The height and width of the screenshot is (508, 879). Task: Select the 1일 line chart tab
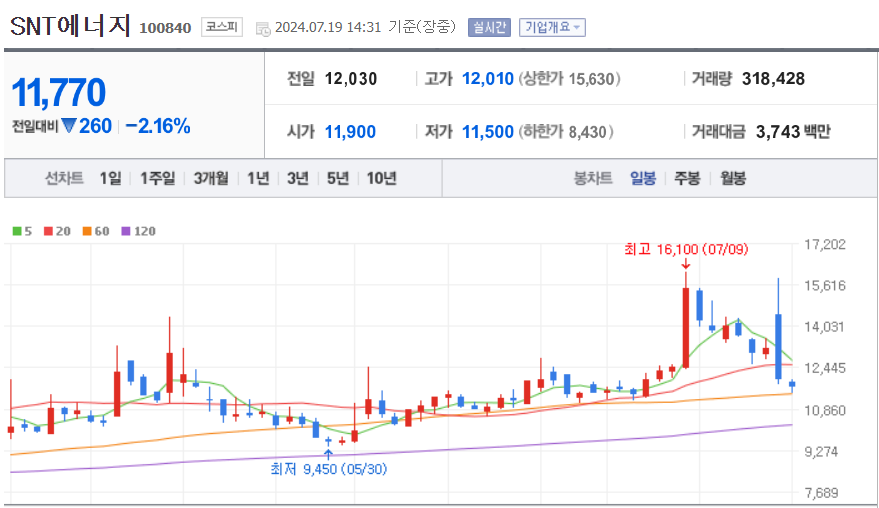click(110, 178)
